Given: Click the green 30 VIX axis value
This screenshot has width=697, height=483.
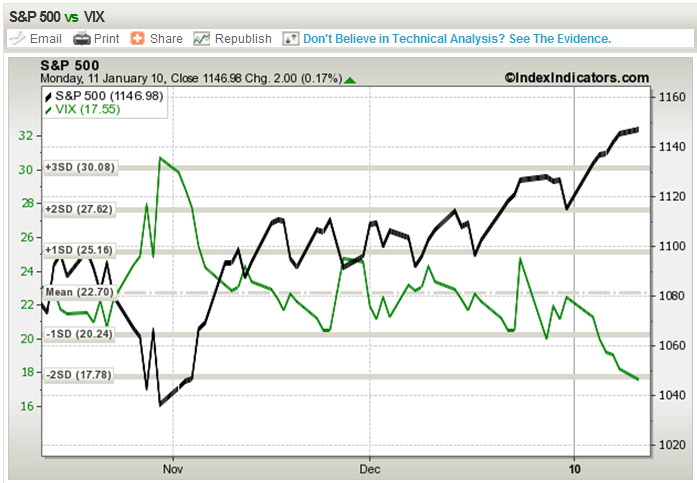Looking at the screenshot, I should [26, 170].
